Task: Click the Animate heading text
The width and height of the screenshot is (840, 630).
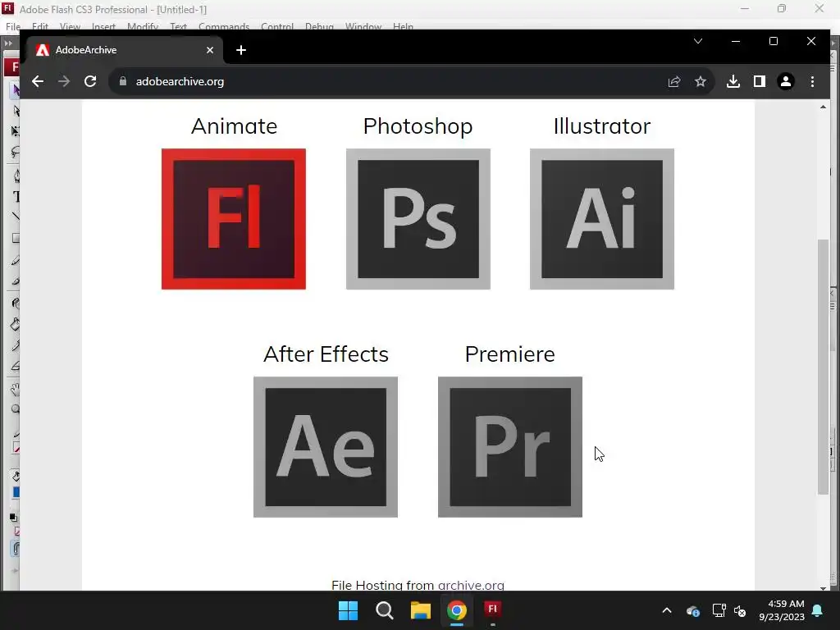Action: [234, 126]
